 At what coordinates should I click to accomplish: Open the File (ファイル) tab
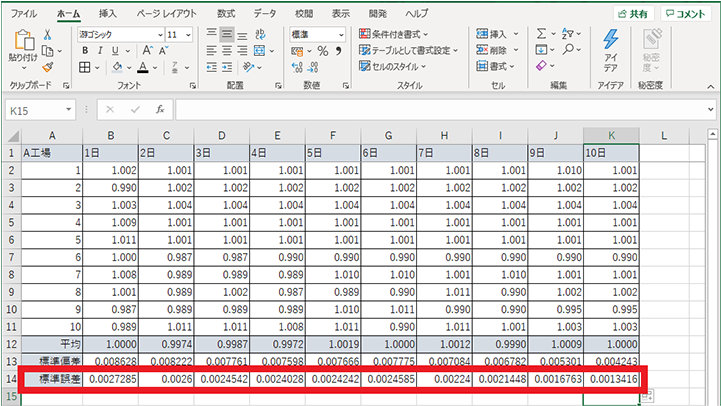[x=24, y=13]
